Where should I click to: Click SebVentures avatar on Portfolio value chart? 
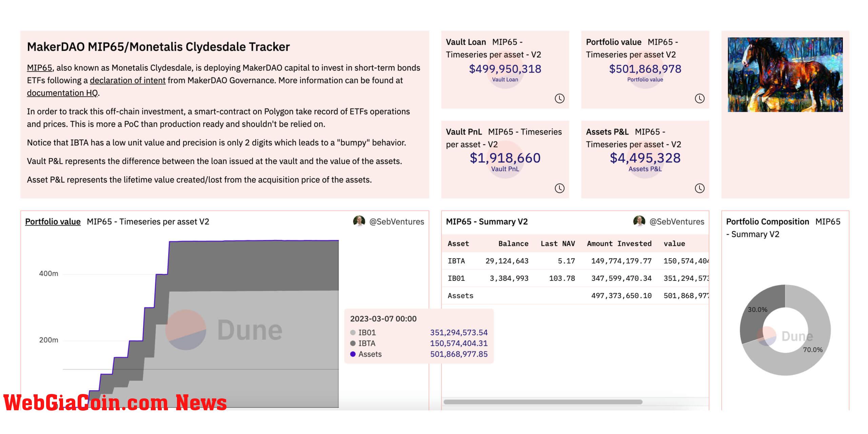pyautogui.click(x=359, y=221)
